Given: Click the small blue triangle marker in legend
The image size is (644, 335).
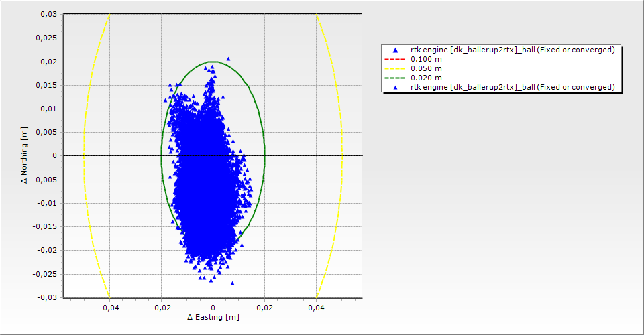Looking at the screenshot, I should point(396,87).
